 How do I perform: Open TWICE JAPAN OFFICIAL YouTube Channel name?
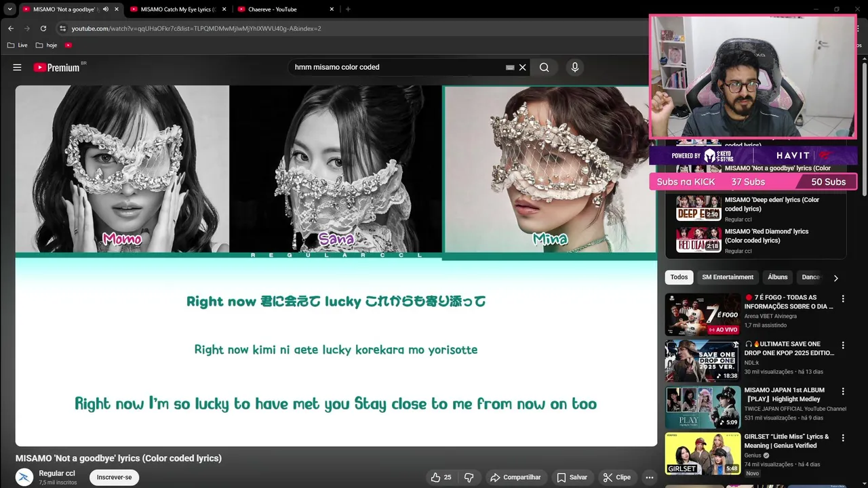click(x=795, y=409)
